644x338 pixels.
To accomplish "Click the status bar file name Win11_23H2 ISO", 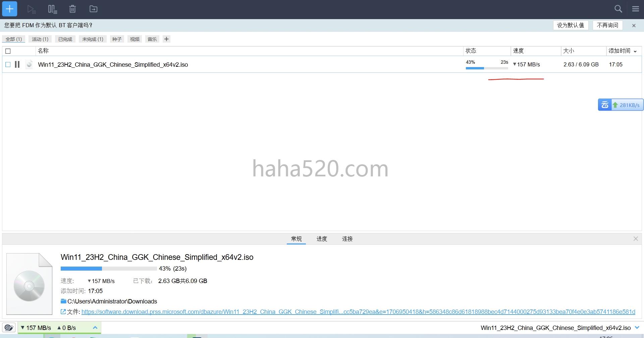I will coord(555,328).
